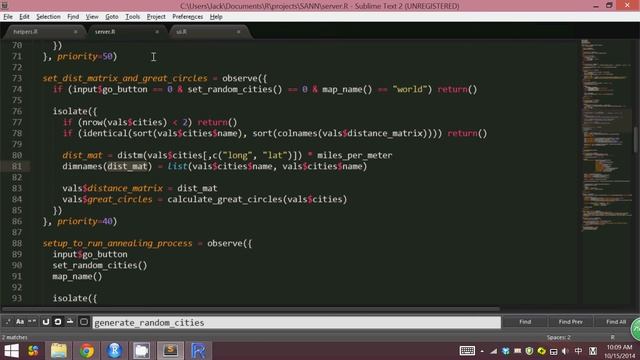Open the Preferences menu

click(187, 17)
